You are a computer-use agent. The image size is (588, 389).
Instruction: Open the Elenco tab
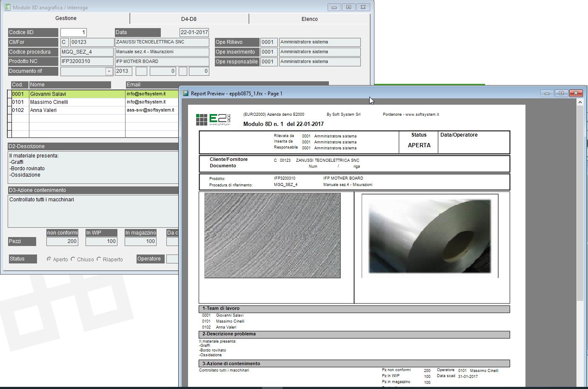pyautogui.click(x=309, y=19)
